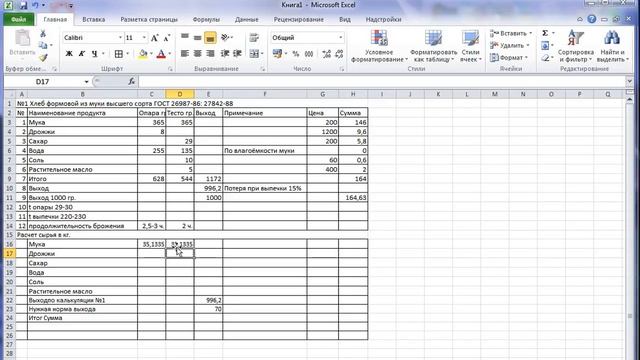Open the font size 11 dropdown
Screen dimensions: 640x360
point(144,38)
